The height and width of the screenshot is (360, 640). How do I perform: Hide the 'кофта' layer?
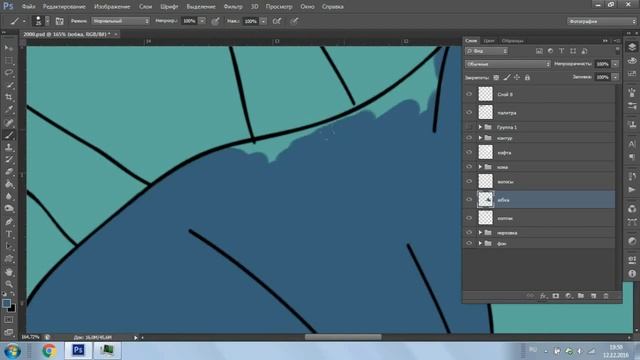[469, 152]
